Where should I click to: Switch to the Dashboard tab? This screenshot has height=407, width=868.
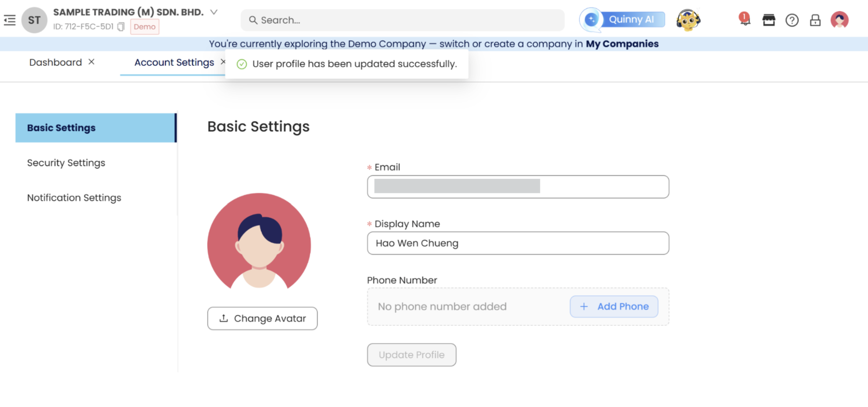coord(56,62)
